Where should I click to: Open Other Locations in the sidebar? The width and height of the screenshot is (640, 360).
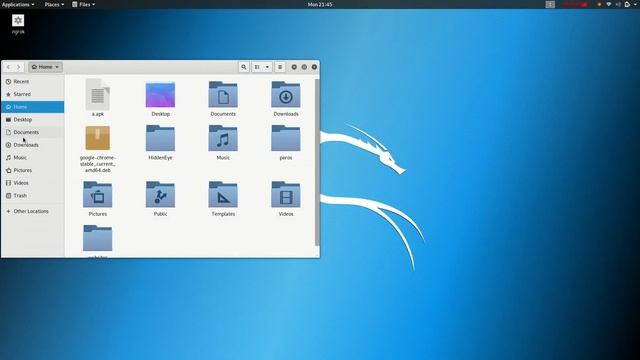tap(33, 211)
